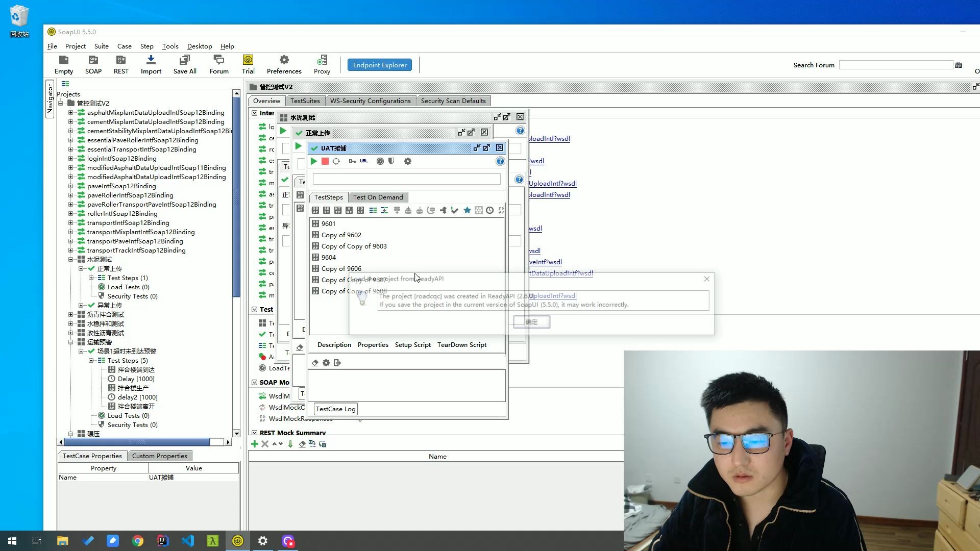980x551 pixels.
Task: Collapse the 运输预警 test suite node
Action: pos(71,342)
